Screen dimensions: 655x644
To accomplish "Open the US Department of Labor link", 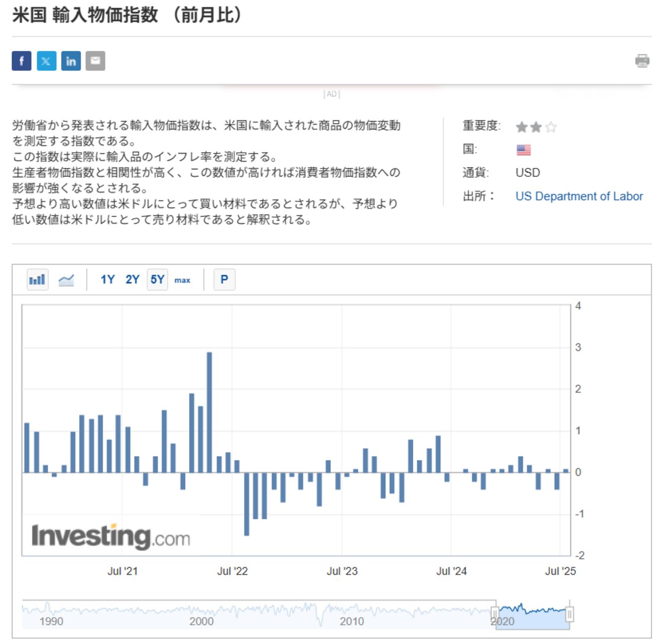I will click(579, 197).
